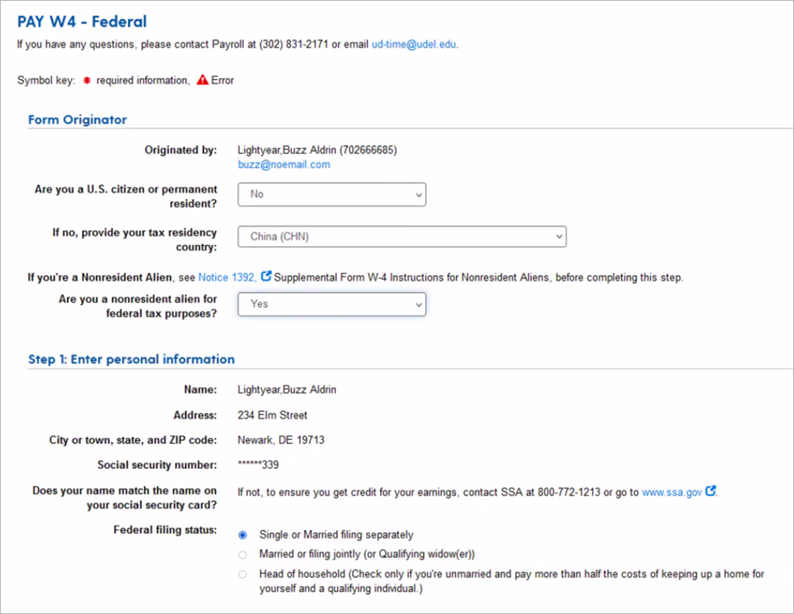Open the U.S. citizen or permanent resident dropdown
The height and width of the screenshot is (614, 794).
[x=332, y=194]
